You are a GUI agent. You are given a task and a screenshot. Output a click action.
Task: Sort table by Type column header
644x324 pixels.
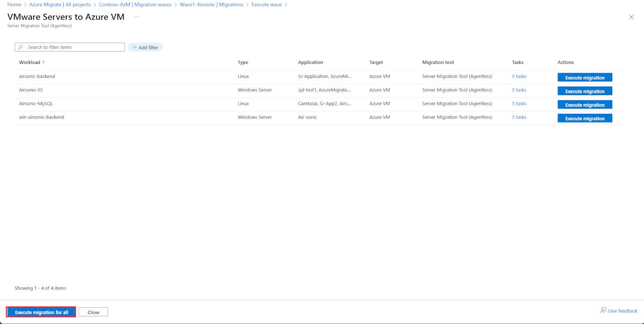[x=243, y=62]
